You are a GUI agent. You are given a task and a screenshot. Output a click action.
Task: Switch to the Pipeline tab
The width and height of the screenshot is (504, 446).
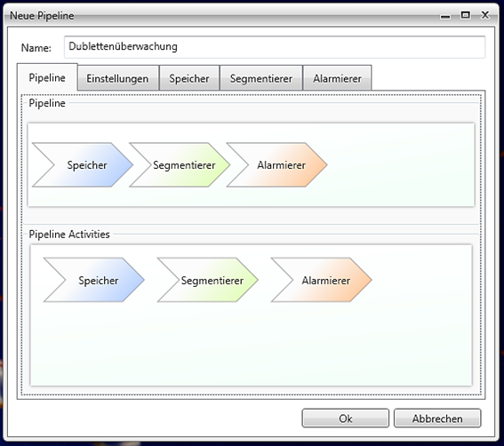point(47,77)
